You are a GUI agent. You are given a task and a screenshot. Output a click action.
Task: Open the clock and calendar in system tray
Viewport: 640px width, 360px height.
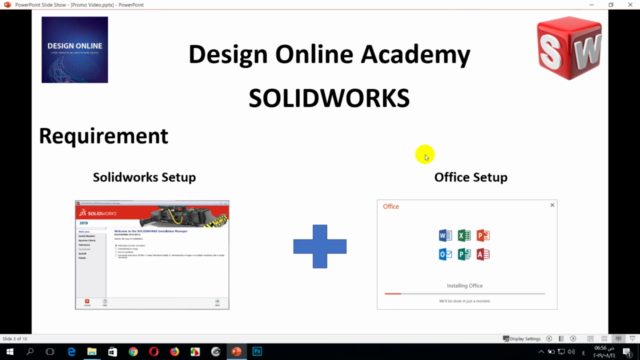pyautogui.click(x=604, y=352)
